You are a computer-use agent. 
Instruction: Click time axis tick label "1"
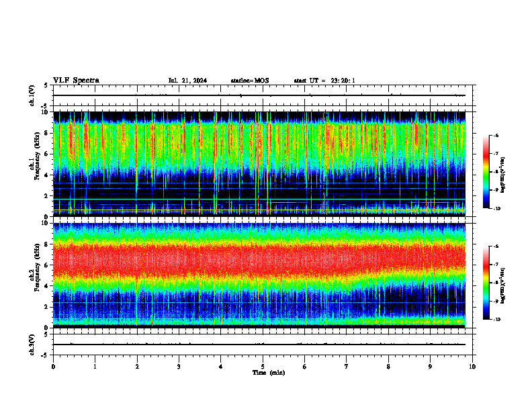click(x=95, y=367)
